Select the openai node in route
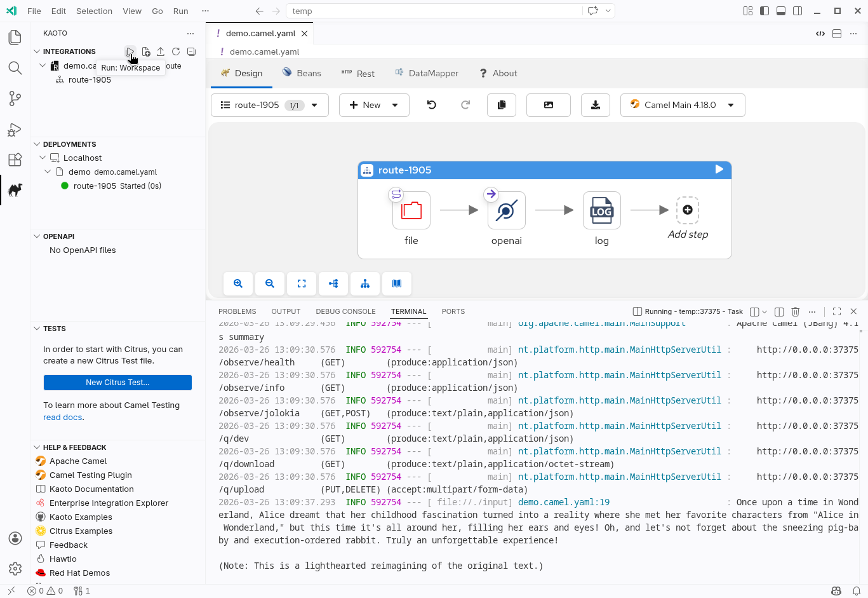This screenshot has height=598, width=868. click(x=506, y=210)
